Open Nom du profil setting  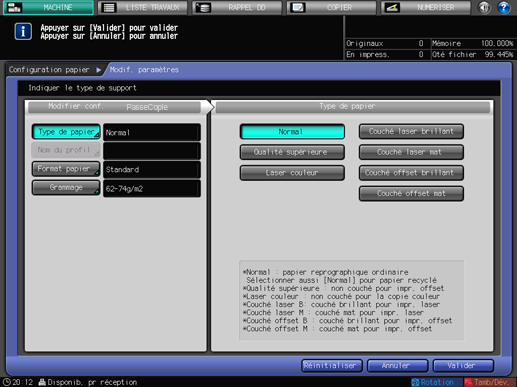(66, 150)
